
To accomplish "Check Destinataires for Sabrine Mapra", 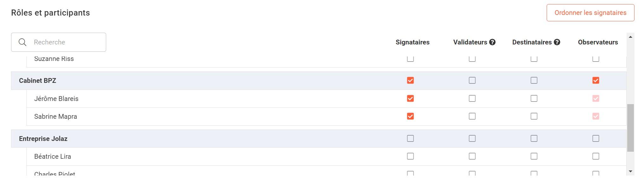I will click(534, 116).
